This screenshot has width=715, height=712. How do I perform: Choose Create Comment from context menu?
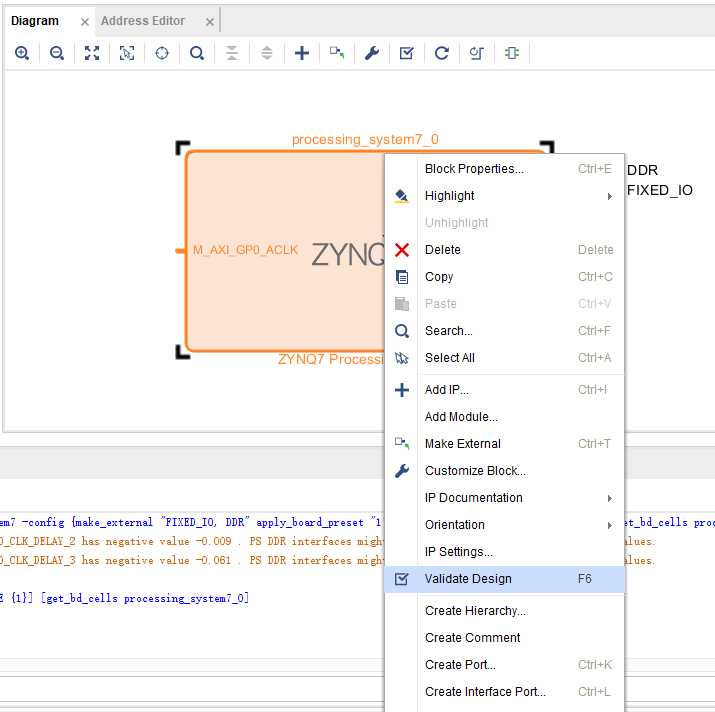click(504, 638)
